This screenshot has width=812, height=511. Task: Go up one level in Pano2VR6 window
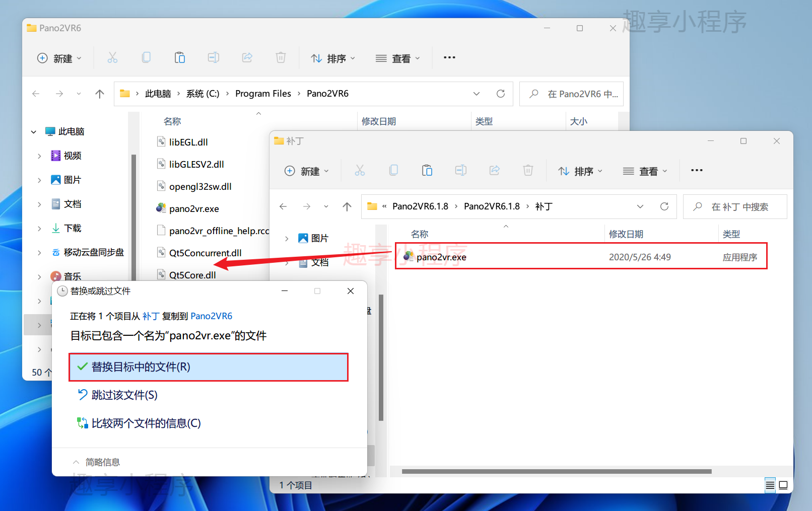(x=100, y=94)
